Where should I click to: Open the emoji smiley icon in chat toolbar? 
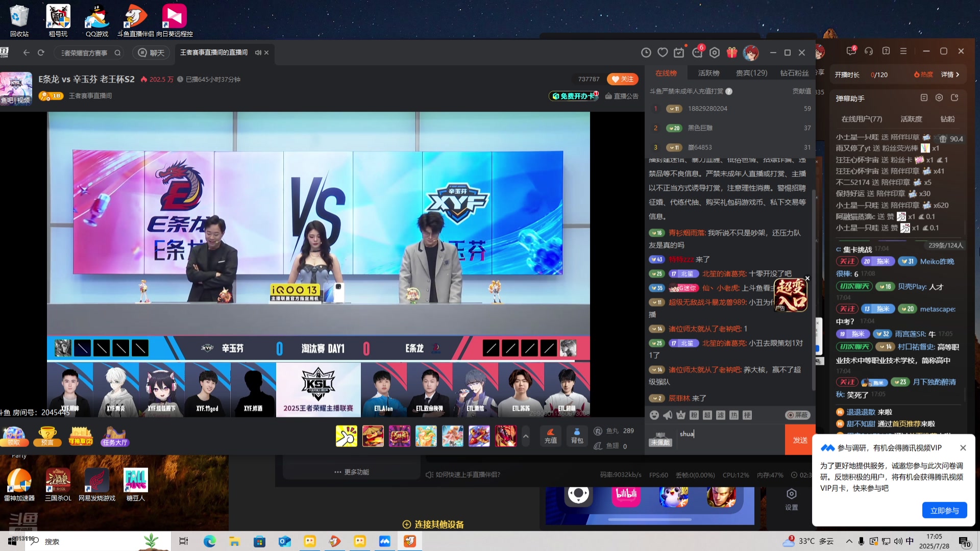tap(654, 415)
